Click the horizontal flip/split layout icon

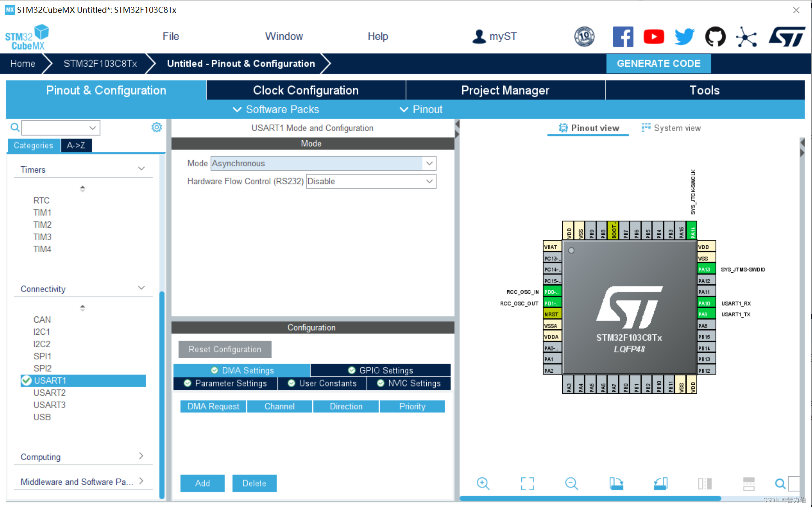coord(749,483)
